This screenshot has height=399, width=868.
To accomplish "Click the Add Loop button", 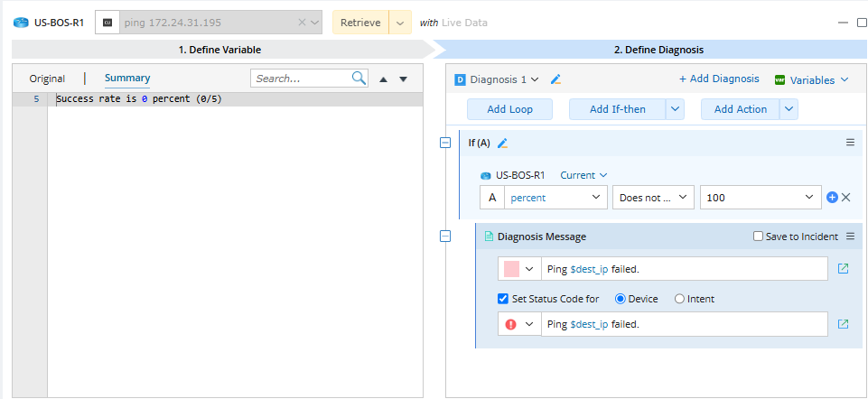I will 509,109.
